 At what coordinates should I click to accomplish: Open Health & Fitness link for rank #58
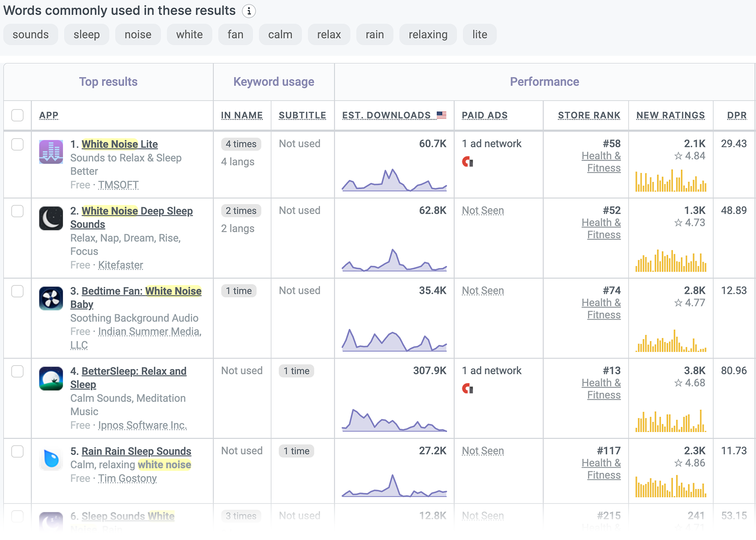pyautogui.click(x=601, y=162)
